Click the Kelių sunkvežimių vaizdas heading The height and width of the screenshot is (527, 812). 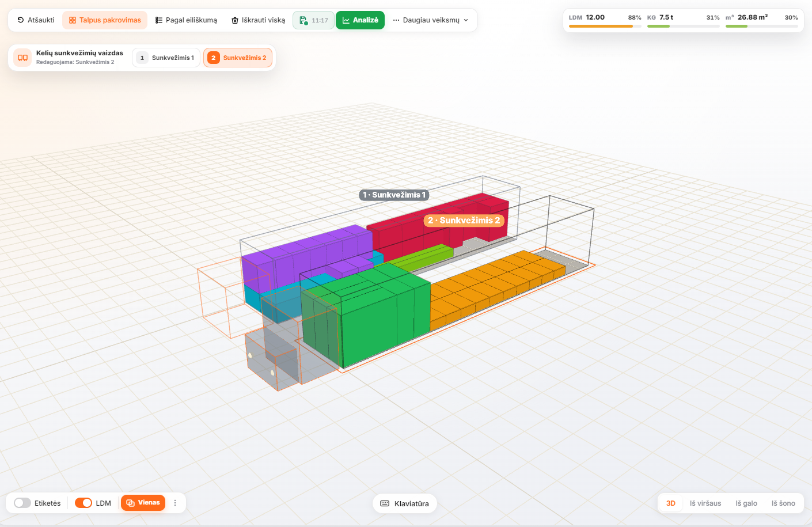coord(79,53)
